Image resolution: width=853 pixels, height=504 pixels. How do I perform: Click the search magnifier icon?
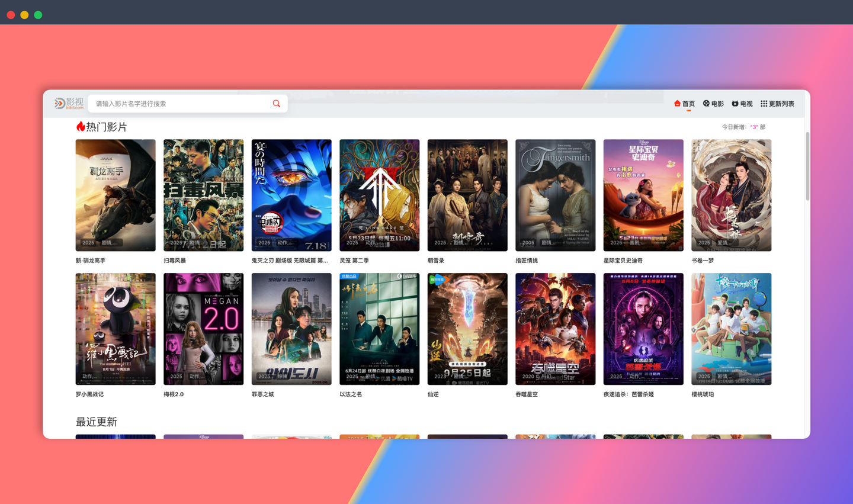276,104
